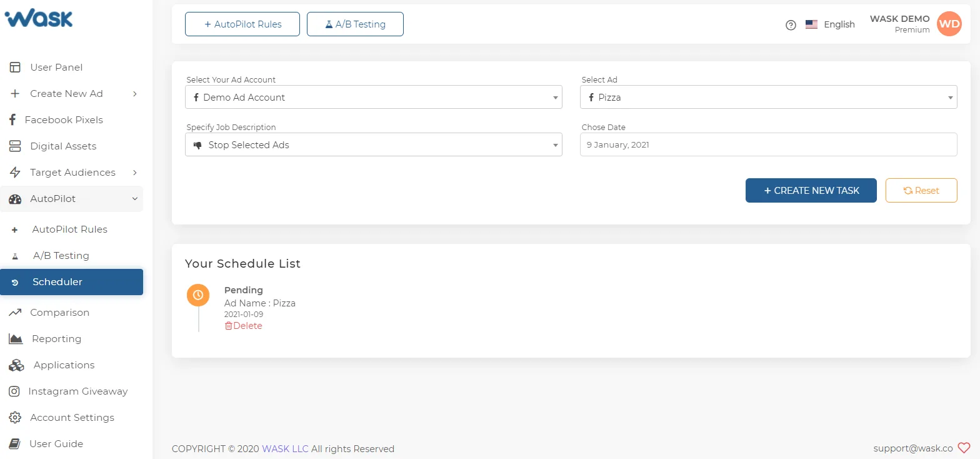Click the orange Reset button
980x459 pixels.
pos(921,191)
